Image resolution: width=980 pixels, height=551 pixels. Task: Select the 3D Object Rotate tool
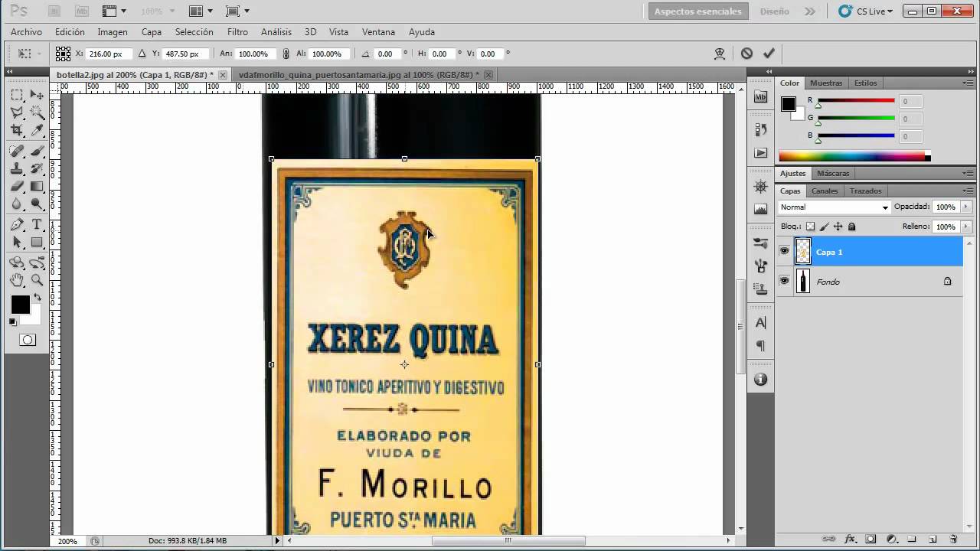17,262
